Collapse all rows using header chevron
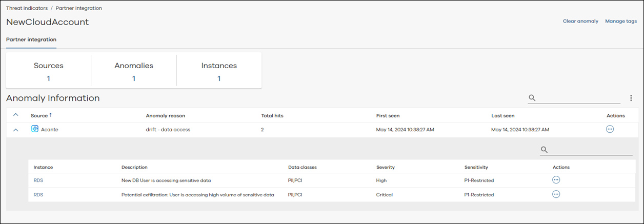 tap(15, 115)
